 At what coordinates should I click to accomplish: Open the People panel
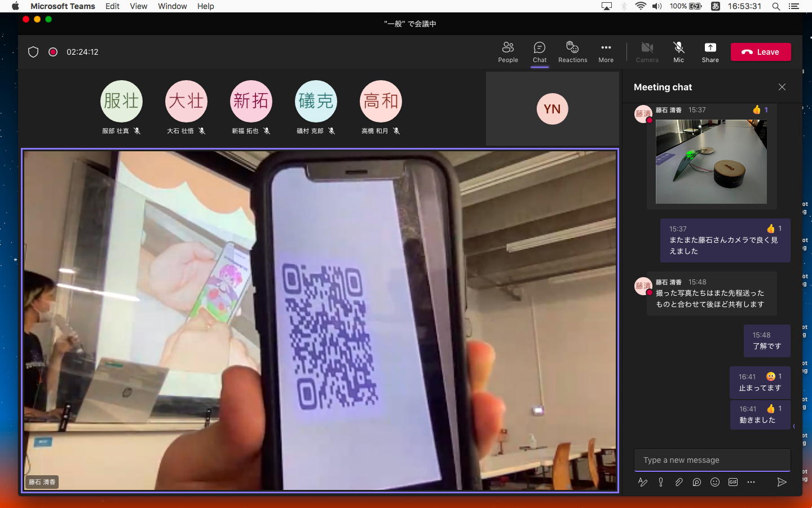pyautogui.click(x=507, y=52)
